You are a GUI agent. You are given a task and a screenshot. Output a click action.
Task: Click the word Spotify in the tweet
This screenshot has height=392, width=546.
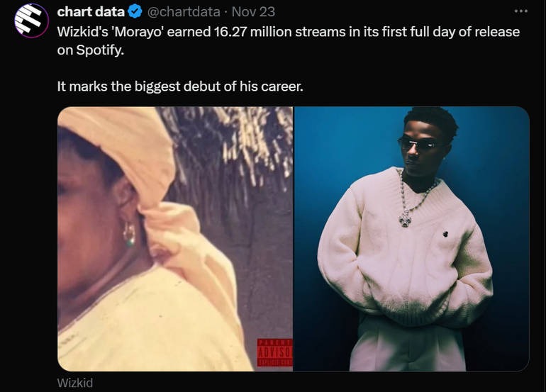coord(99,50)
